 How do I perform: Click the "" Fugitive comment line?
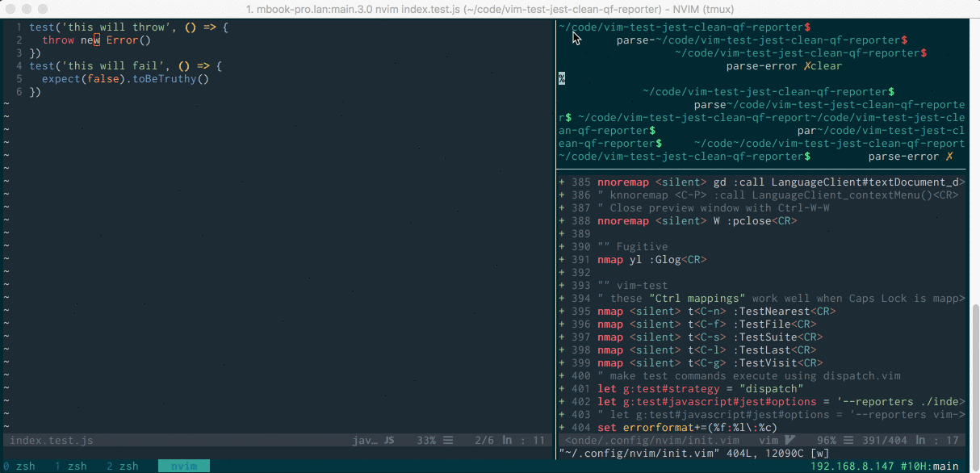tap(633, 247)
